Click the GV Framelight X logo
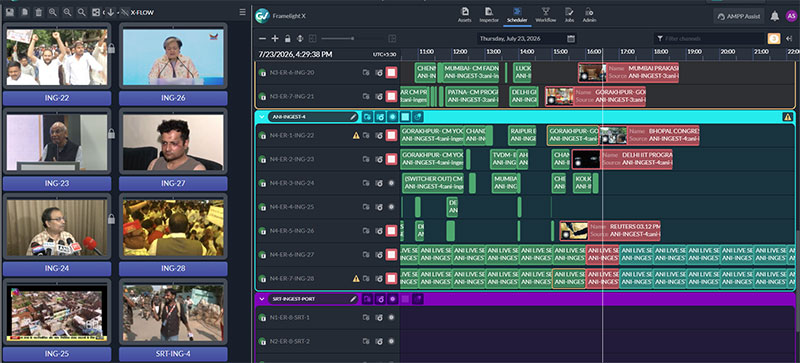This screenshot has height=363, width=800. pos(262,16)
